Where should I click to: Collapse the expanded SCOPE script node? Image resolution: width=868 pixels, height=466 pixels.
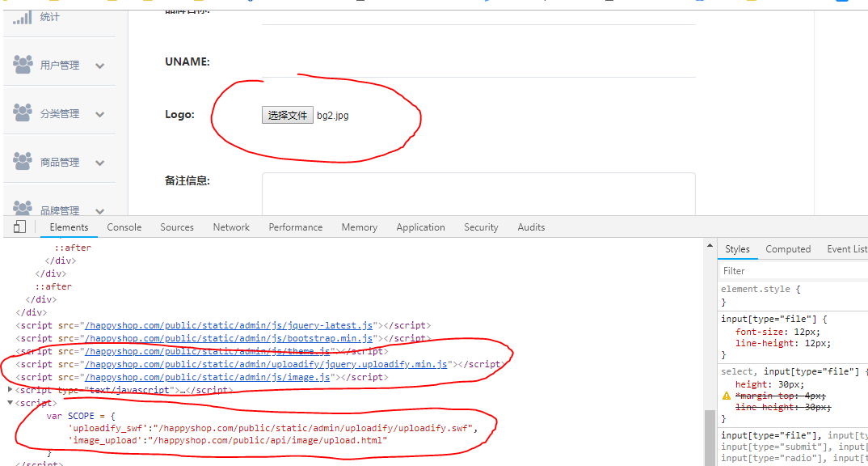10,403
